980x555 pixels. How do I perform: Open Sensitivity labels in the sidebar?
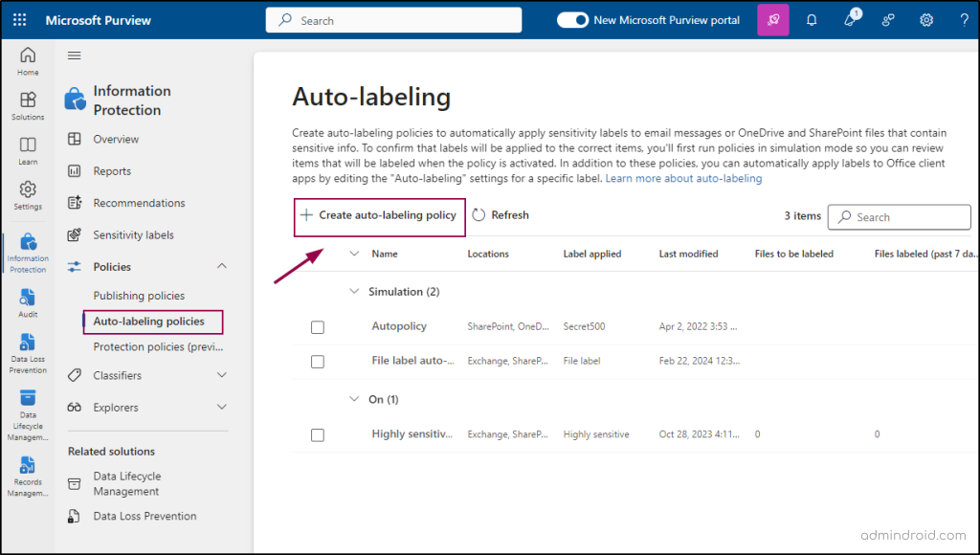point(133,235)
